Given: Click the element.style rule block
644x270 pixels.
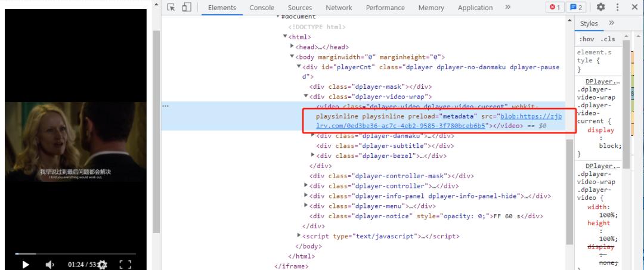Looking at the screenshot, I should pos(597,60).
